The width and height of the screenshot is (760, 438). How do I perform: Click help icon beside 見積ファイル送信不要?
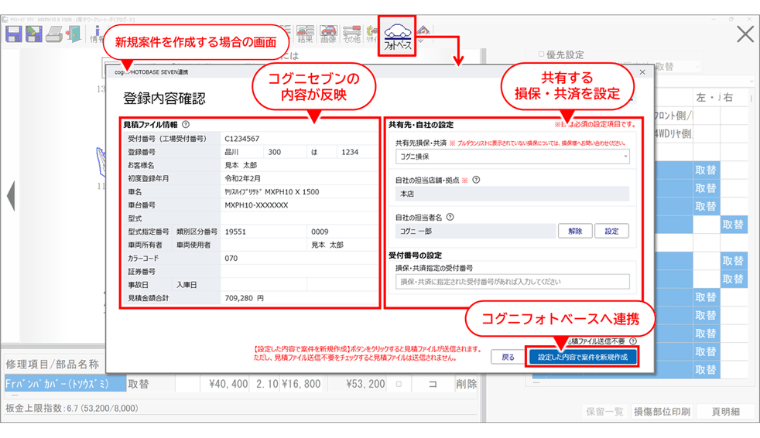(x=633, y=341)
